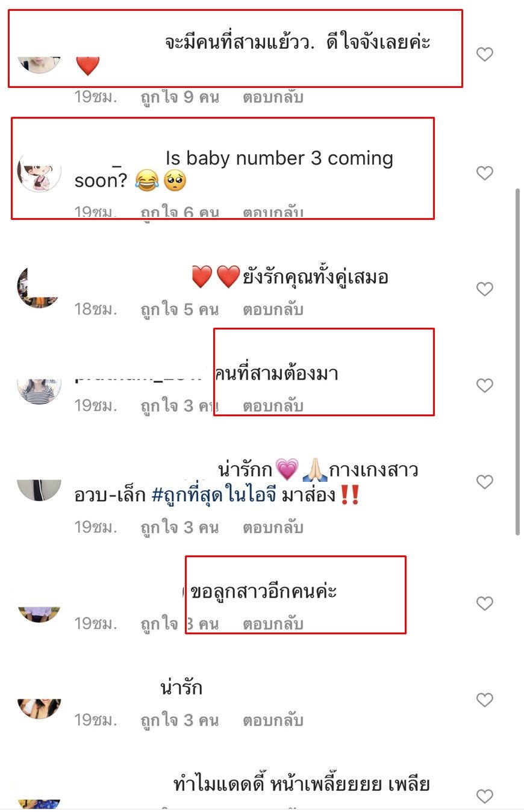Viewport: 524px width, 812px height.
Task: Tap the heart beside the baby number 3 comment
Action: 485,173
